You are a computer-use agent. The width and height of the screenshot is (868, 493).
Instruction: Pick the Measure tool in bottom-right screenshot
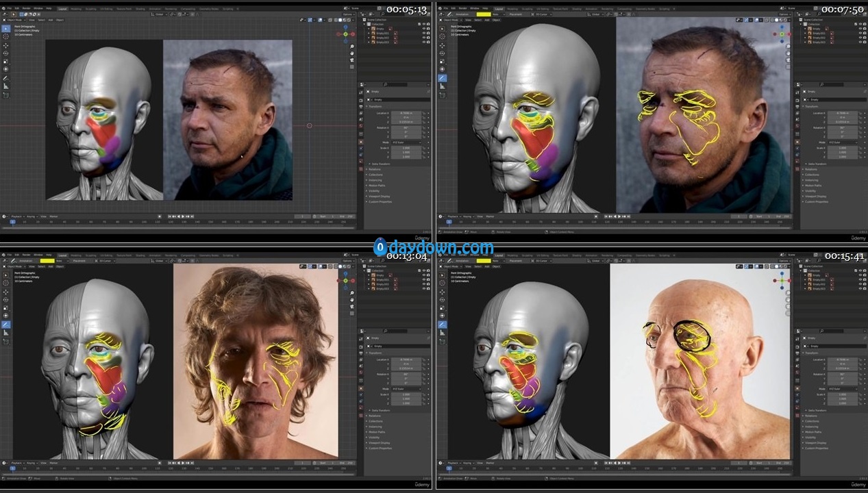click(x=443, y=332)
